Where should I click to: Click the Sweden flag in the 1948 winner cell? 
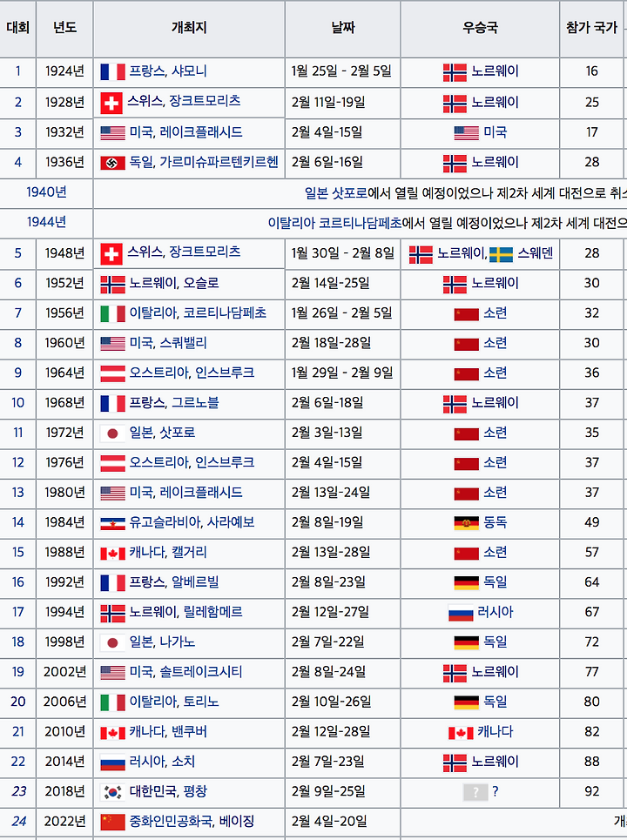point(501,254)
